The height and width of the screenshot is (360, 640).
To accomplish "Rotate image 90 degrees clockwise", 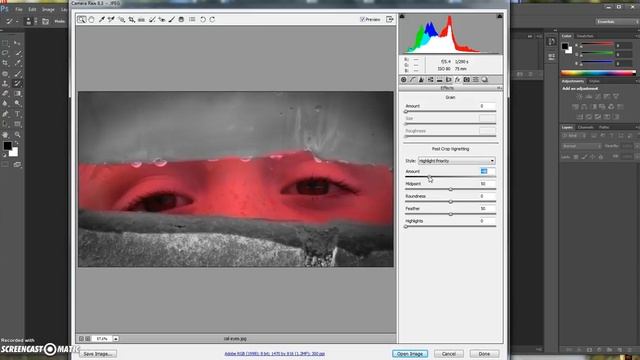I will [212, 20].
